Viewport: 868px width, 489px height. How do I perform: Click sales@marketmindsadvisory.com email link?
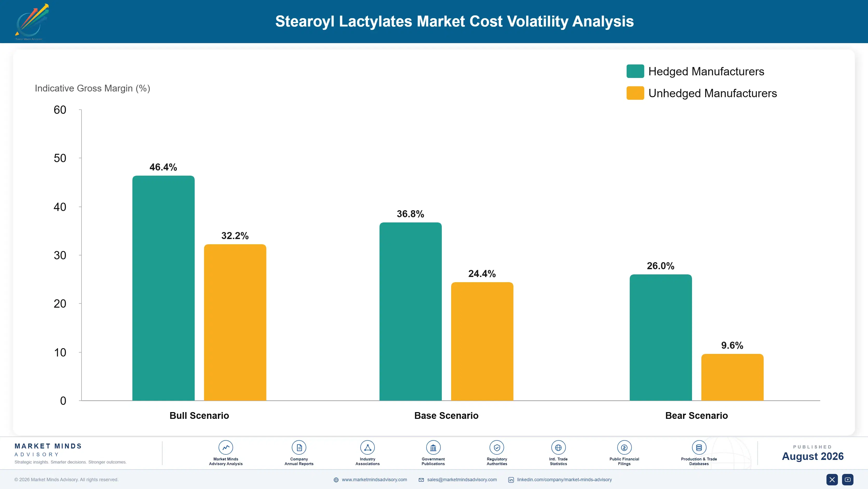pyautogui.click(x=462, y=480)
